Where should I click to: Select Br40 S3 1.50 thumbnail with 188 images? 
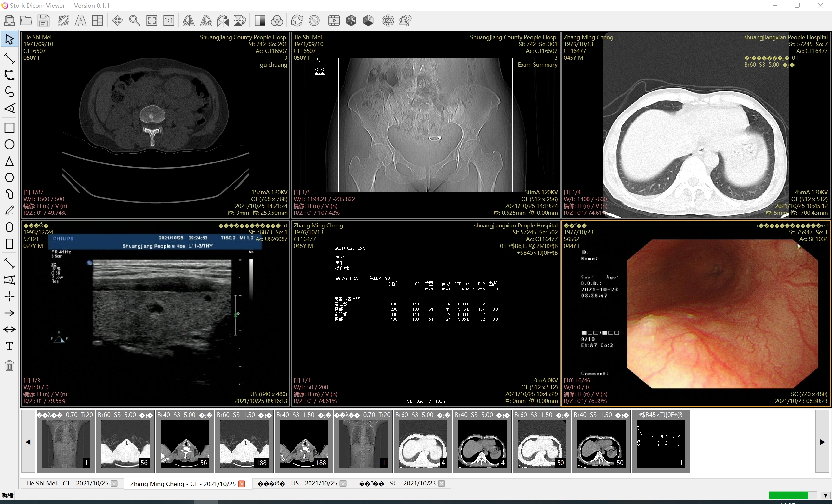pyautogui.click(x=304, y=441)
